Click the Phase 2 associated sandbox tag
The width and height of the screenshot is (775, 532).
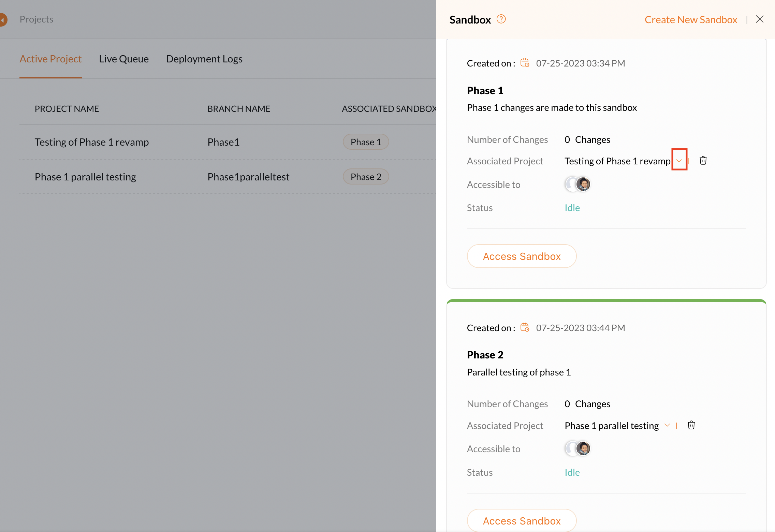(x=366, y=177)
